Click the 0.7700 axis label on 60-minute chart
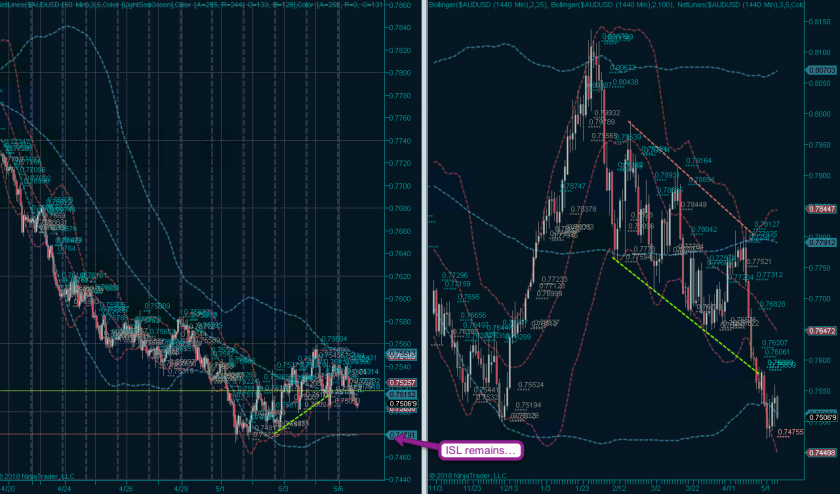The height and width of the screenshot is (494, 840). click(x=400, y=186)
